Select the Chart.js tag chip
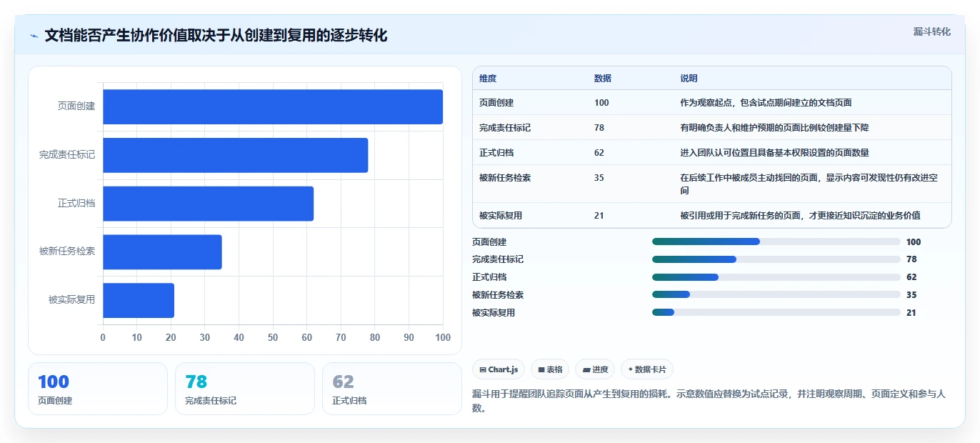The width and height of the screenshot is (980, 443). point(499,369)
